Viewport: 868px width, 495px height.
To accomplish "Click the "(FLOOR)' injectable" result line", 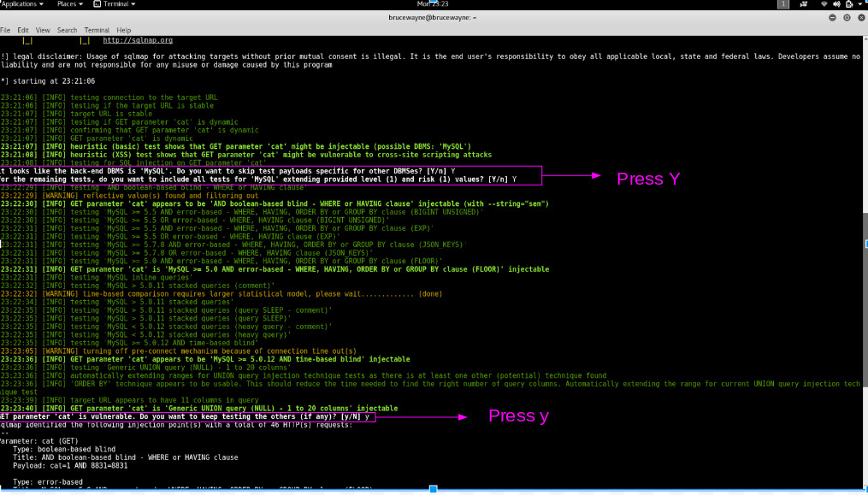I will 275,269.
